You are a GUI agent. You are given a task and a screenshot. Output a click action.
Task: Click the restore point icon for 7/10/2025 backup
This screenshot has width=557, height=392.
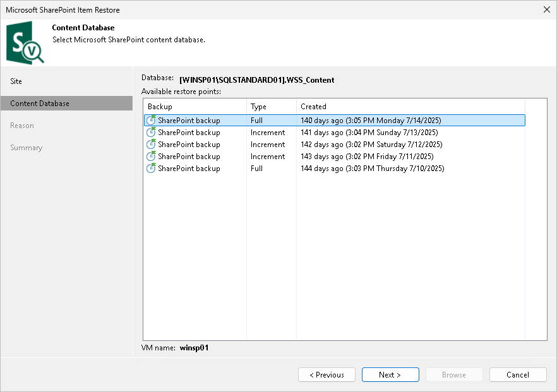(x=152, y=169)
